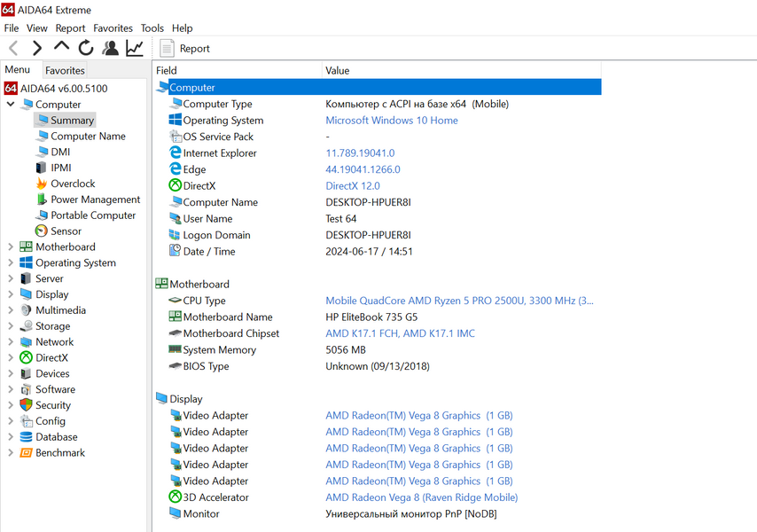Viewport: 757px width, 532px height.
Task: Click the Database icon in tree
Action: coord(26,437)
